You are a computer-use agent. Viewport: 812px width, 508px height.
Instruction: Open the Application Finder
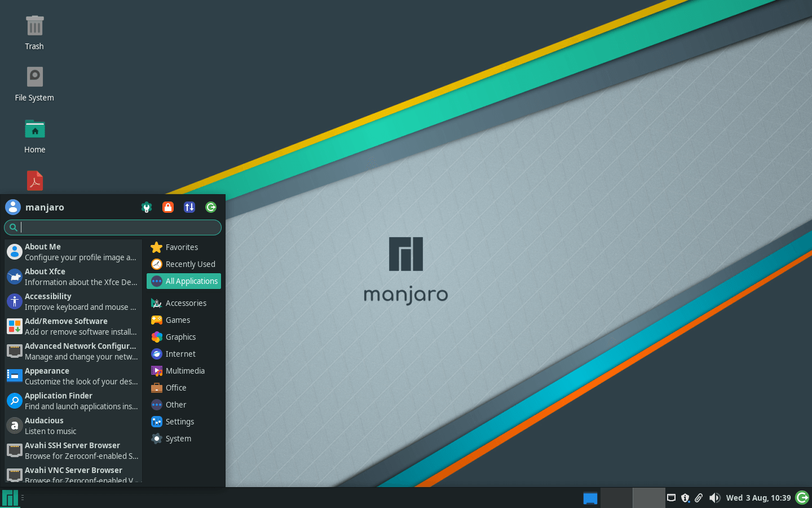coord(58,401)
